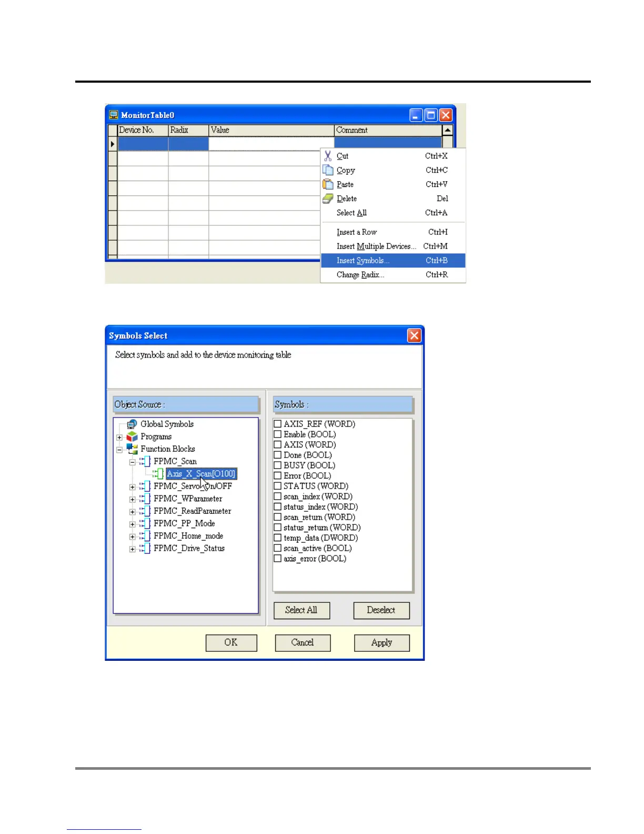The width and height of the screenshot is (644, 834).
Task: Click the Programs cube icon
Action: click(x=132, y=436)
